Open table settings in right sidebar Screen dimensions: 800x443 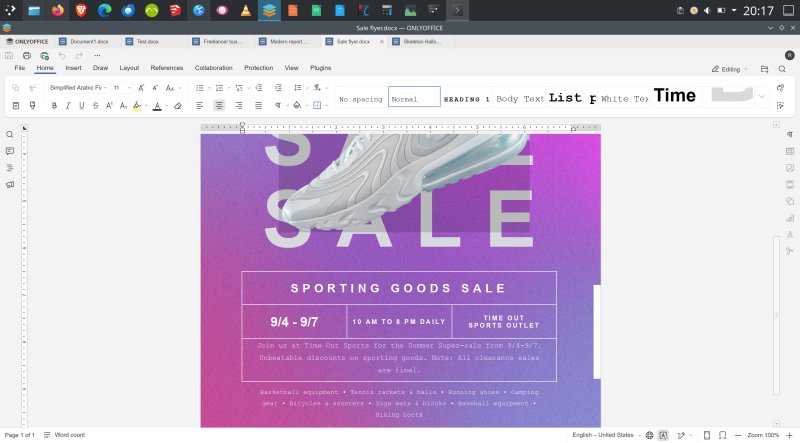(789, 150)
